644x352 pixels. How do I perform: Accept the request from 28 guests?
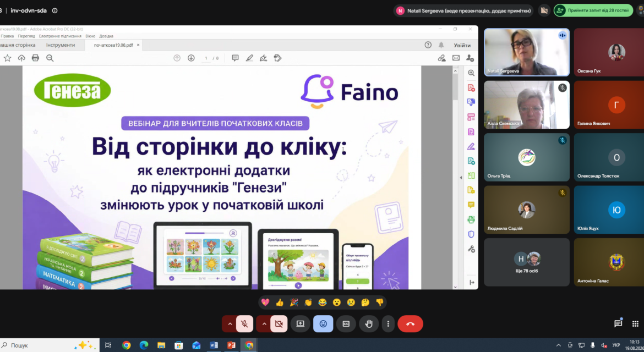pyautogui.click(x=593, y=10)
